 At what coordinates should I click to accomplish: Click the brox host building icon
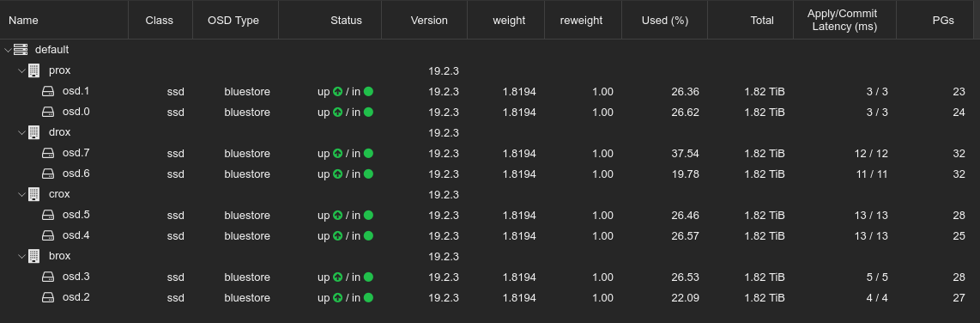tap(33, 256)
